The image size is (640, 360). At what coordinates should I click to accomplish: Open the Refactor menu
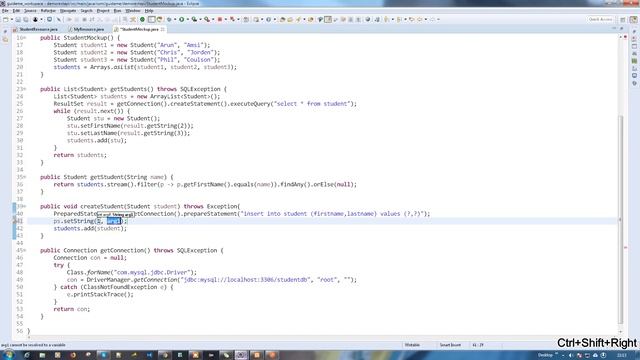(x=48, y=11)
